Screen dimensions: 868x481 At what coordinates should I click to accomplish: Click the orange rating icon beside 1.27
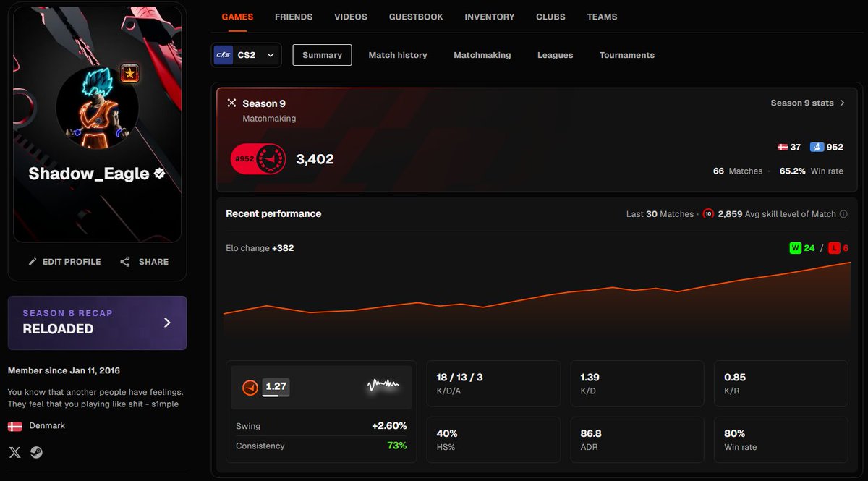[250, 387]
